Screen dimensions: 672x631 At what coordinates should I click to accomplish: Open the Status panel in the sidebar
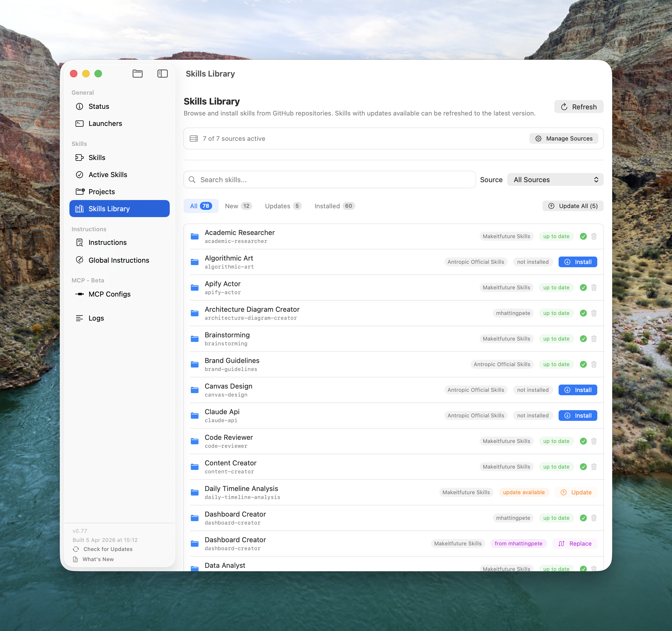pyautogui.click(x=98, y=106)
